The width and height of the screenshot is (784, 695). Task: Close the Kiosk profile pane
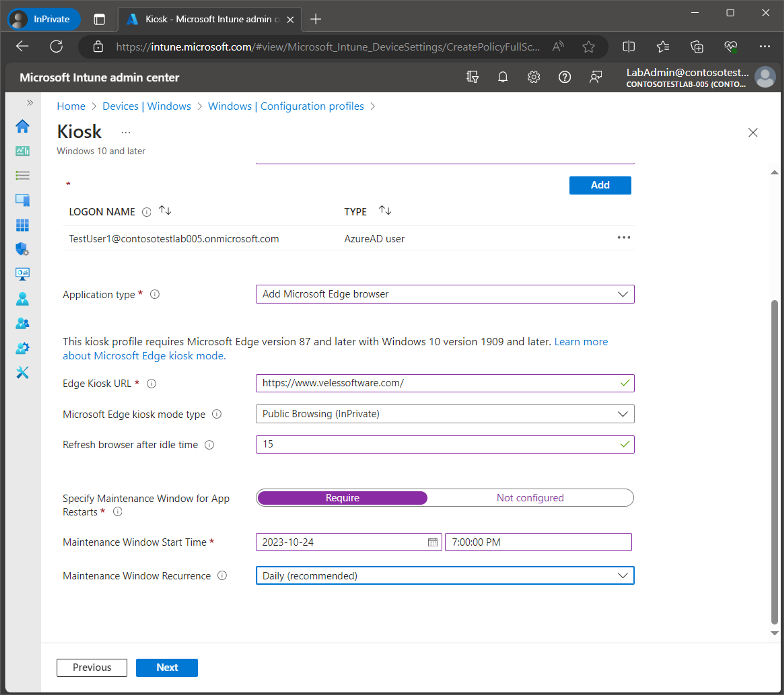(x=753, y=133)
